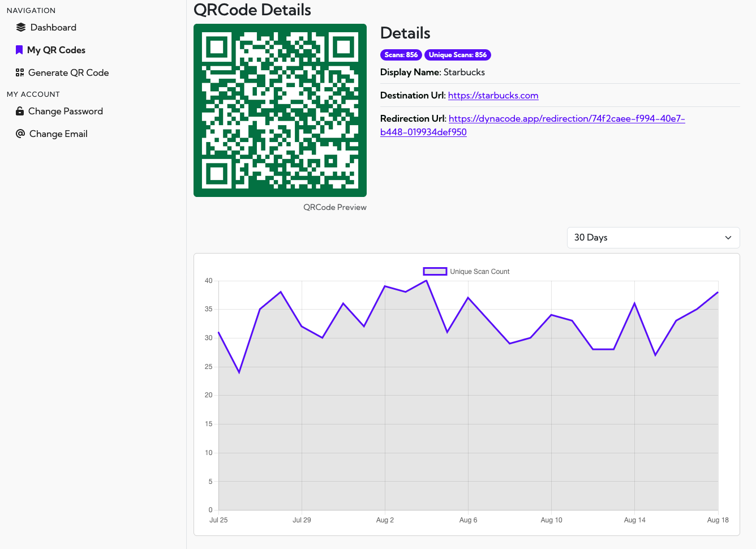This screenshot has width=756, height=549.
Task: Click the Aug 14 axis label
Action: (x=634, y=520)
